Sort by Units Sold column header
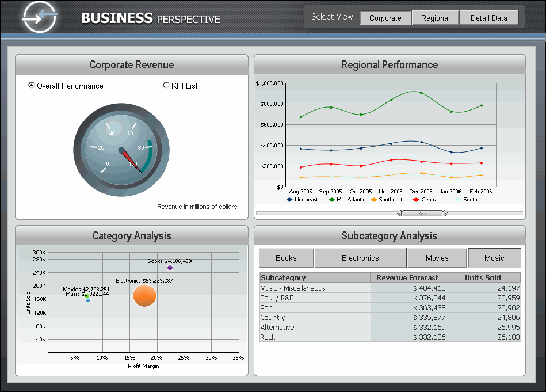 pos(483,277)
